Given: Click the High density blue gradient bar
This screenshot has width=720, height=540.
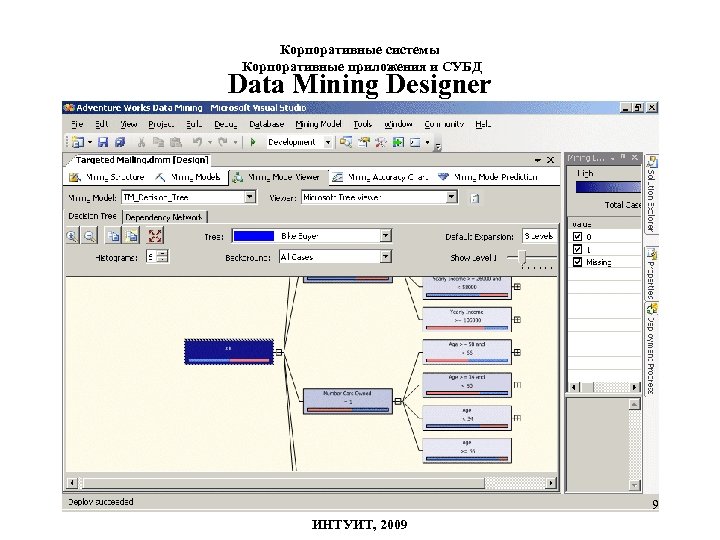Looking at the screenshot, I should coord(608,187).
